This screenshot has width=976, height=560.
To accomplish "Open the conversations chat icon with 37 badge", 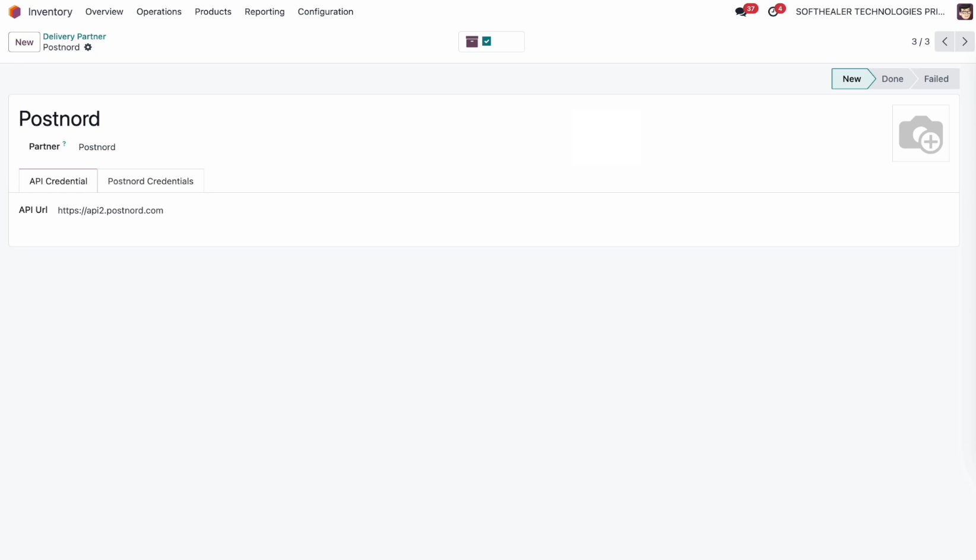I will (741, 12).
